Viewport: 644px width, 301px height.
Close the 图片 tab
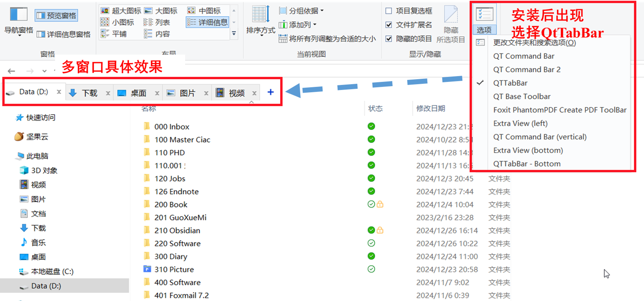[206, 93]
